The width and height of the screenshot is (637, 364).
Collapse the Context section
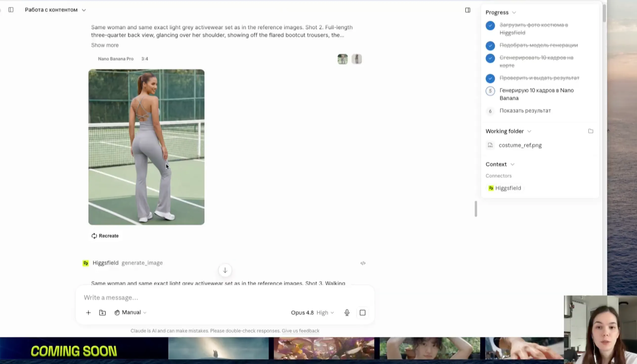(x=500, y=164)
